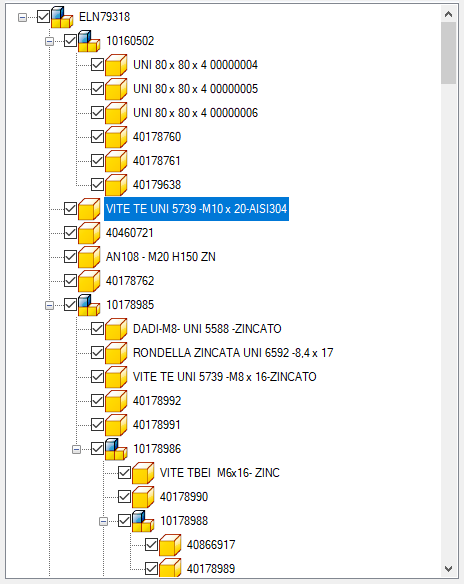Select the 40866917 part label

point(211,545)
